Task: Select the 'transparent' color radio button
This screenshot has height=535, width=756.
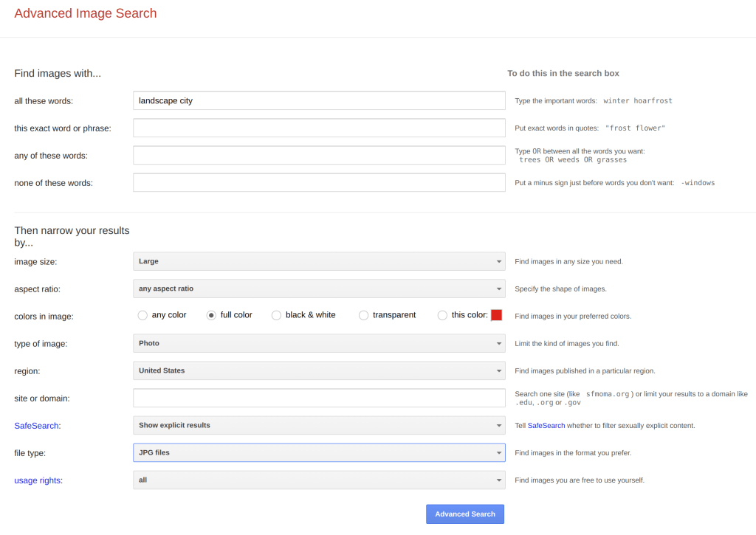Action: 363,315
